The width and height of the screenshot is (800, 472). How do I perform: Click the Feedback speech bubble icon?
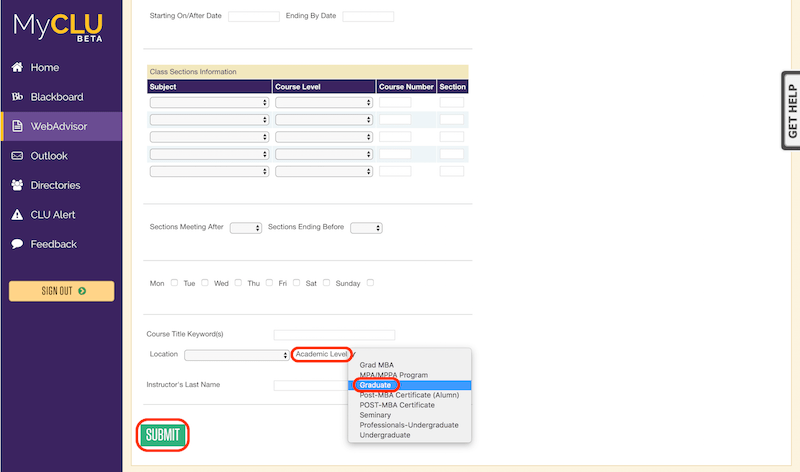pyautogui.click(x=17, y=244)
